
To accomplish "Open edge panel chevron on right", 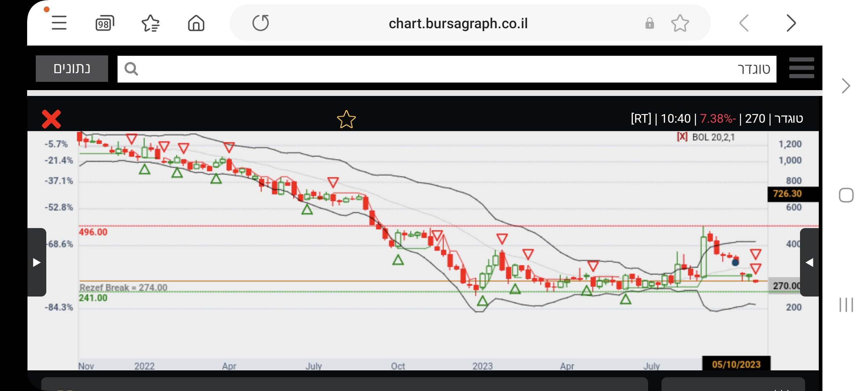I will click(846, 86).
